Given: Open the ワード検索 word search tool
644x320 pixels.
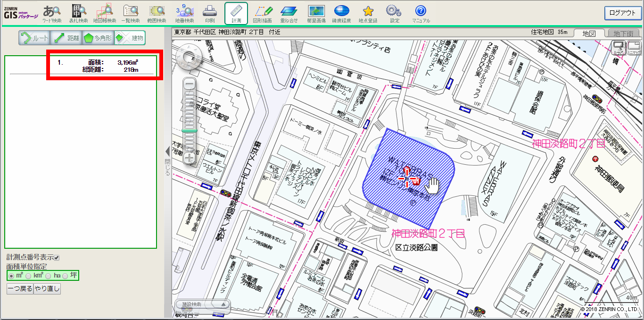Looking at the screenshot, I should 52,13.
